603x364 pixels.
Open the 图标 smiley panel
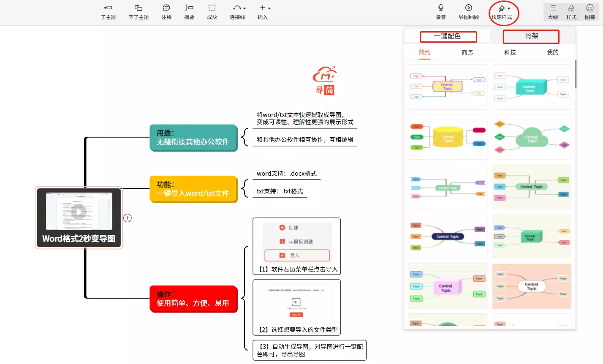pos(590,8)
